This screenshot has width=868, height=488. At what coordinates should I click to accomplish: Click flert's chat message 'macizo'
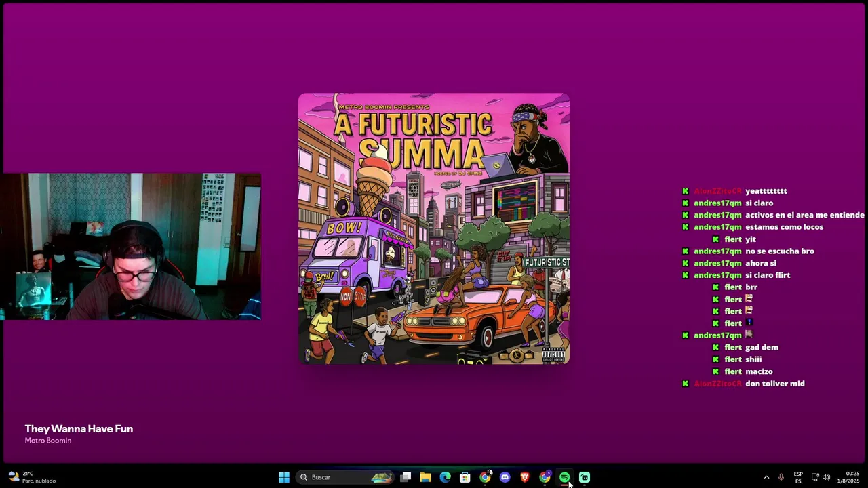759,371
